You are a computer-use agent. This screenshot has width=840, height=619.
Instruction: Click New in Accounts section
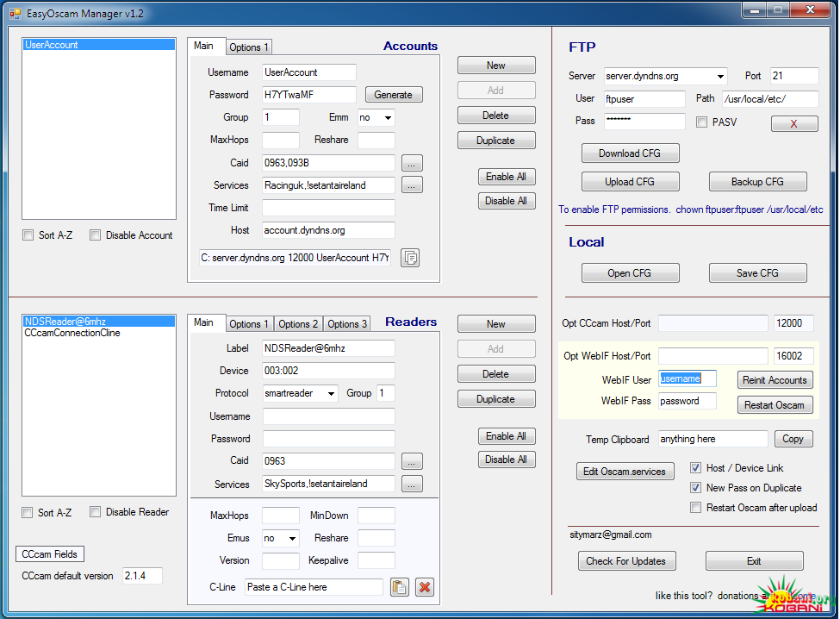[496, 66]
